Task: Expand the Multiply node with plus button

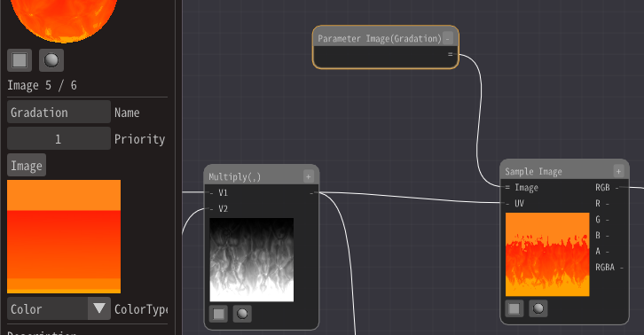Action: (x=309, y=176)
